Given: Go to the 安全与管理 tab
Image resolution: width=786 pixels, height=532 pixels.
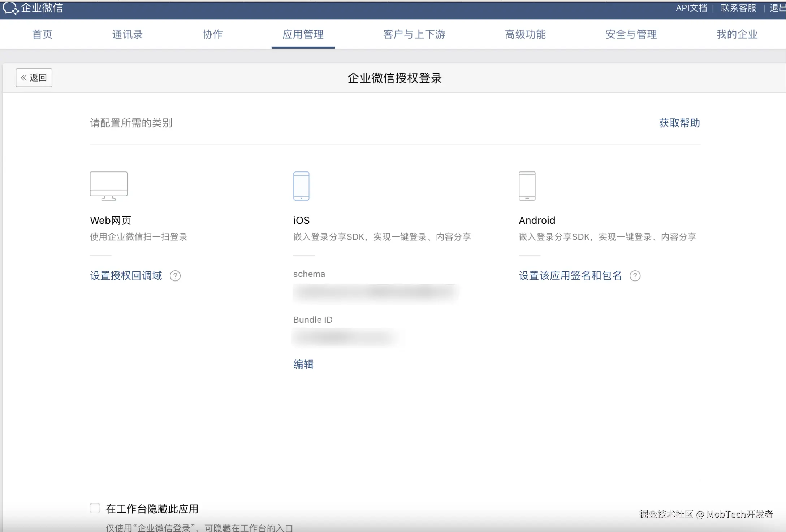Looking at the screenshot, I should [x=631, y=34].
